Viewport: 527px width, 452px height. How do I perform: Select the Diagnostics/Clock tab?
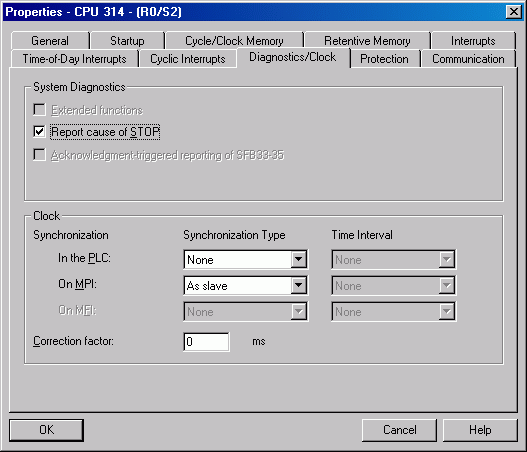pos(292,57)
